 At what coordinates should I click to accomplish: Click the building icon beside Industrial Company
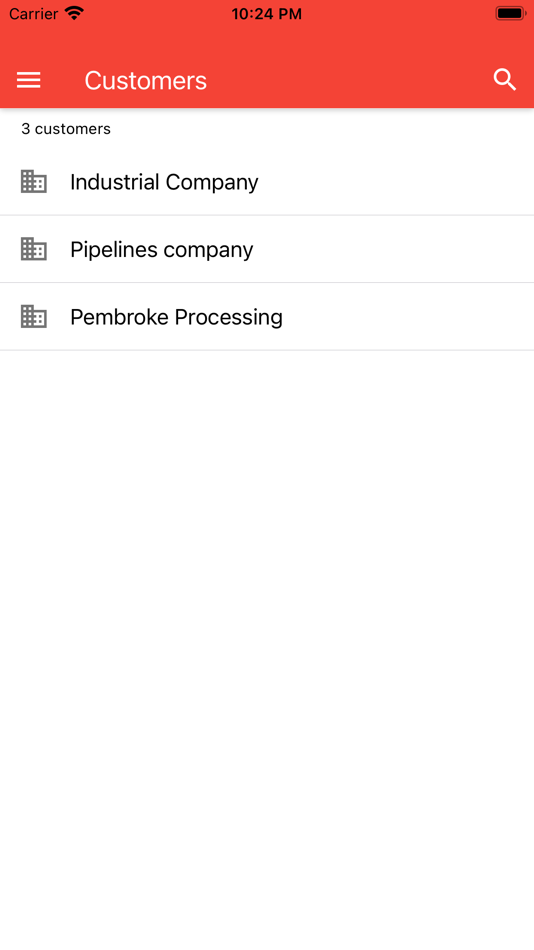coord(34,182)
